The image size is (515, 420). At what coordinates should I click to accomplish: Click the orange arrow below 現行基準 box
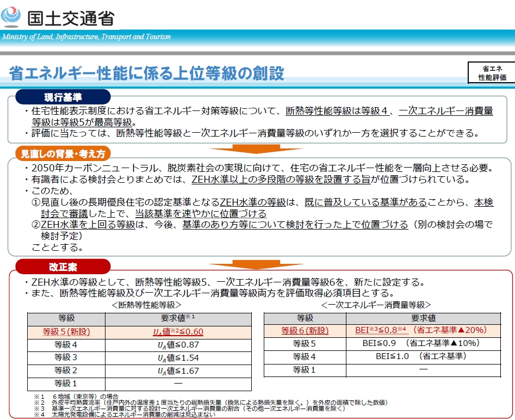[x=256, y=148]
